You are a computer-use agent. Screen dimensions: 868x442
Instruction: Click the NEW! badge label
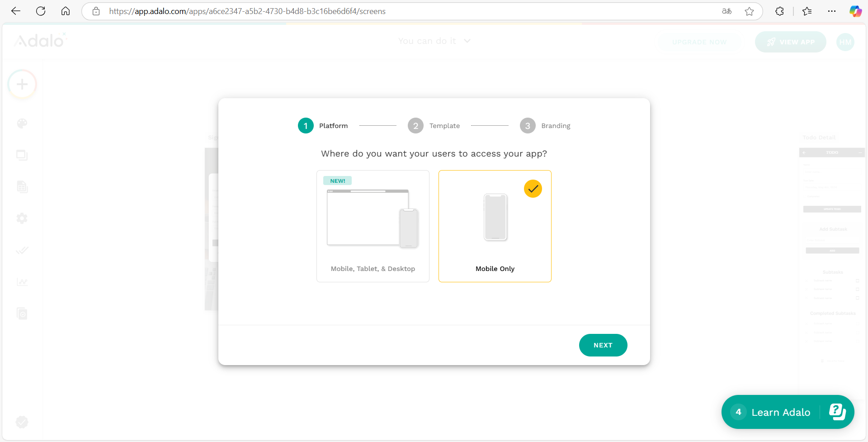337,181
